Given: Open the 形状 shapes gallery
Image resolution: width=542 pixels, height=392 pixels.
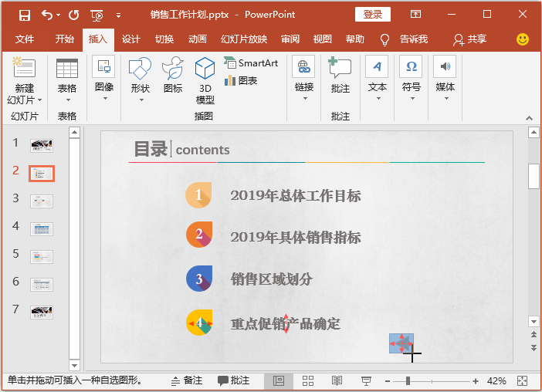Looking at the screenshot, I should pos(140,80).
